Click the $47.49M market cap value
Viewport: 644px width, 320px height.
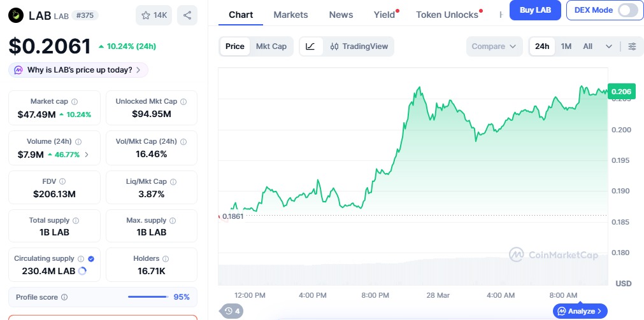tap(36, 115)
